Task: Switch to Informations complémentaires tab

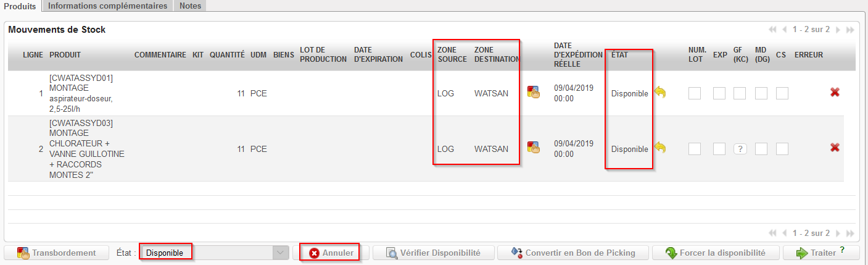Action: click(x=108, y=6)
